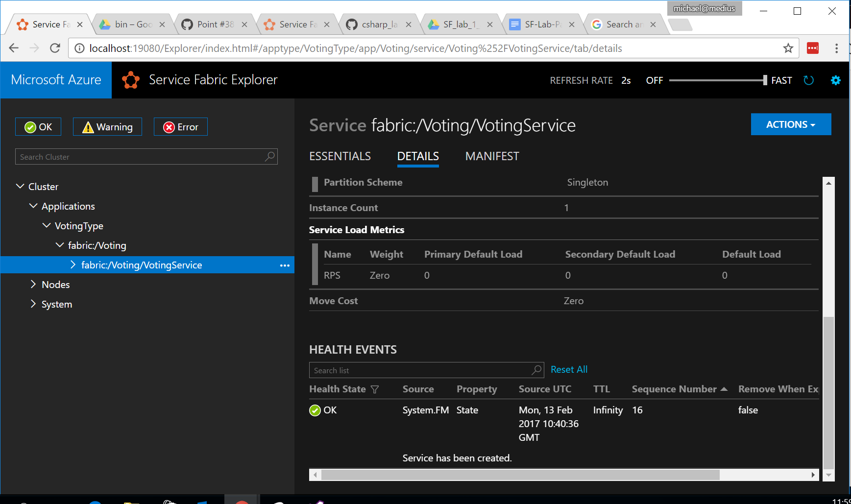The image size is (851, 504).
Task: Click the Service Fabric Explorer logo icon
Action: coord(131,80)
